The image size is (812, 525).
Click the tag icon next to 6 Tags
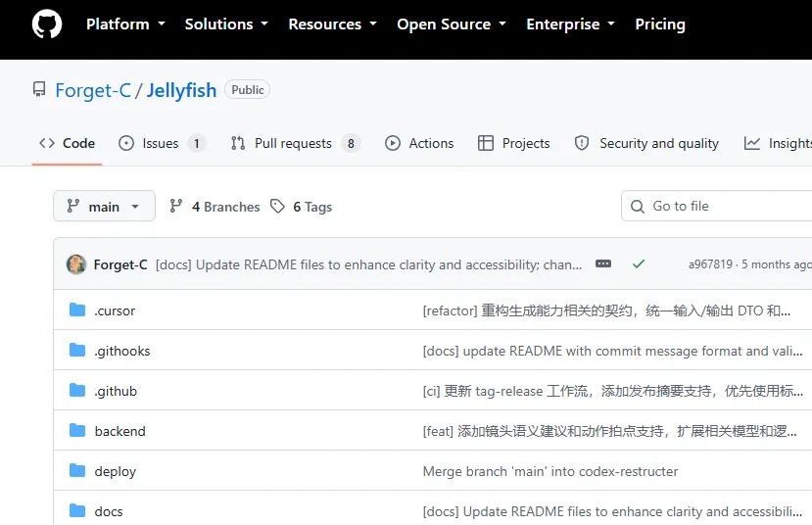pyautogui.click(x=277, y=207)
